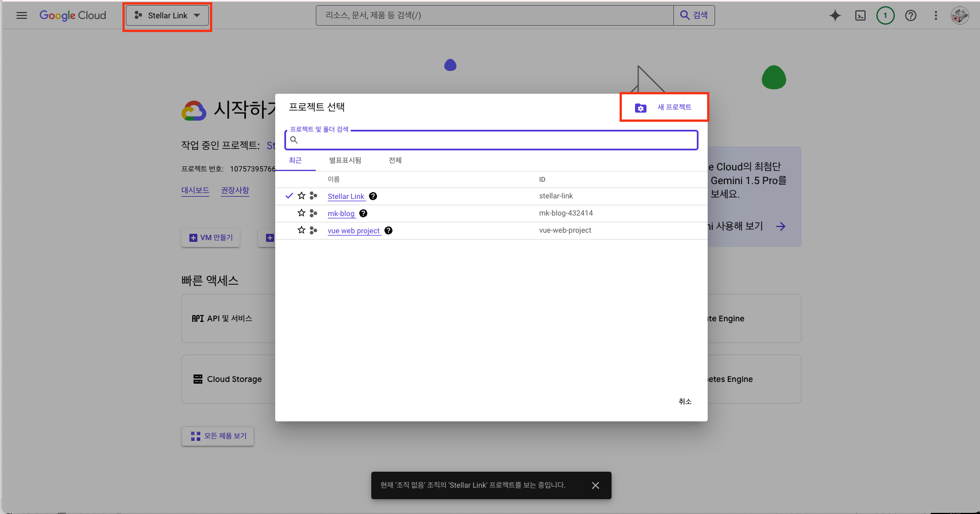Click the top resource search field
The width and height of the screenshot is (980, 514).
[494, 15]
